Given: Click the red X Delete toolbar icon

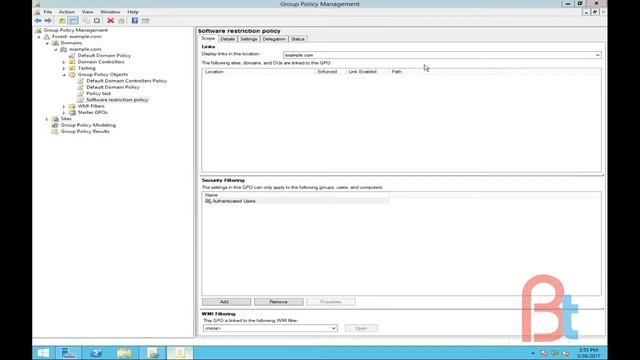Looking at the screenshot, I should pos(111,20).
